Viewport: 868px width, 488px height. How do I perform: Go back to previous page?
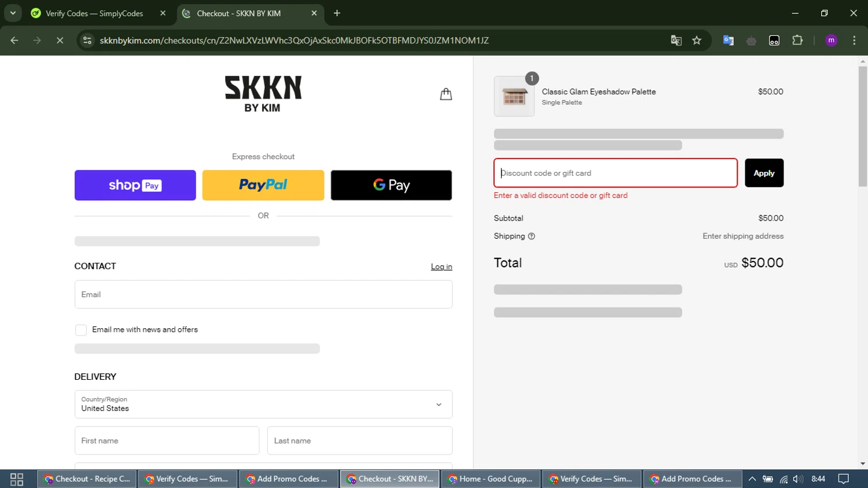14,41
